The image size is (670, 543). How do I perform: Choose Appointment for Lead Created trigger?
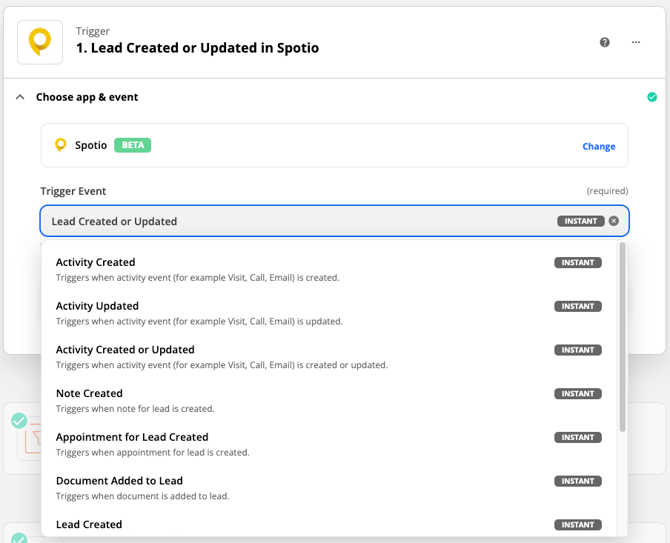329,444
